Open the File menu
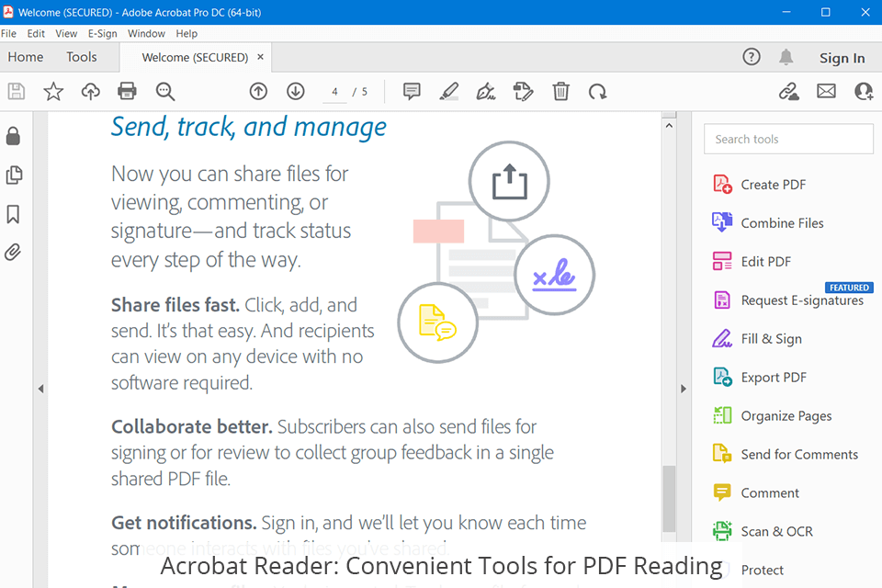 coord(8,33)
